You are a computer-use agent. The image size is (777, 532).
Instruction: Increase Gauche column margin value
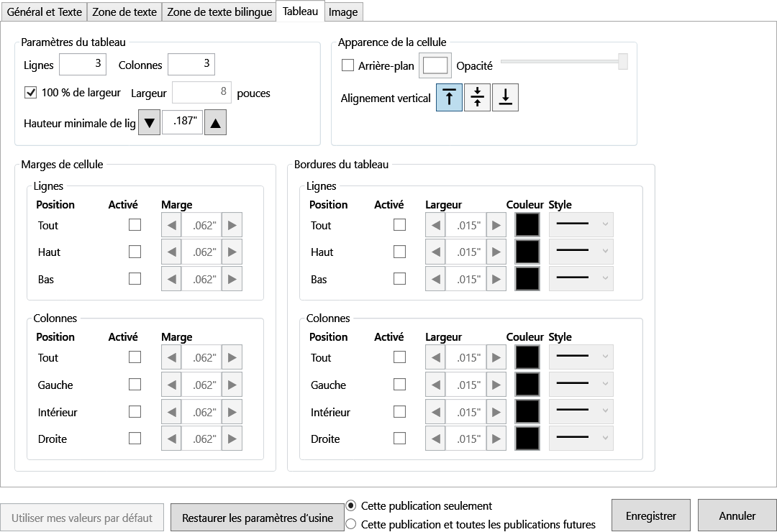(x=232, y=385)
